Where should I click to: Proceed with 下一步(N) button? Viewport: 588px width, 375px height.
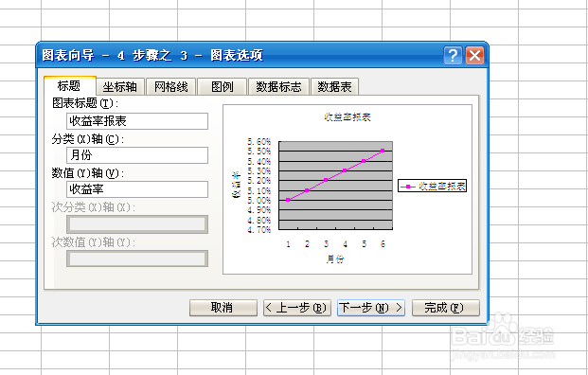click(x=371, y=308)
